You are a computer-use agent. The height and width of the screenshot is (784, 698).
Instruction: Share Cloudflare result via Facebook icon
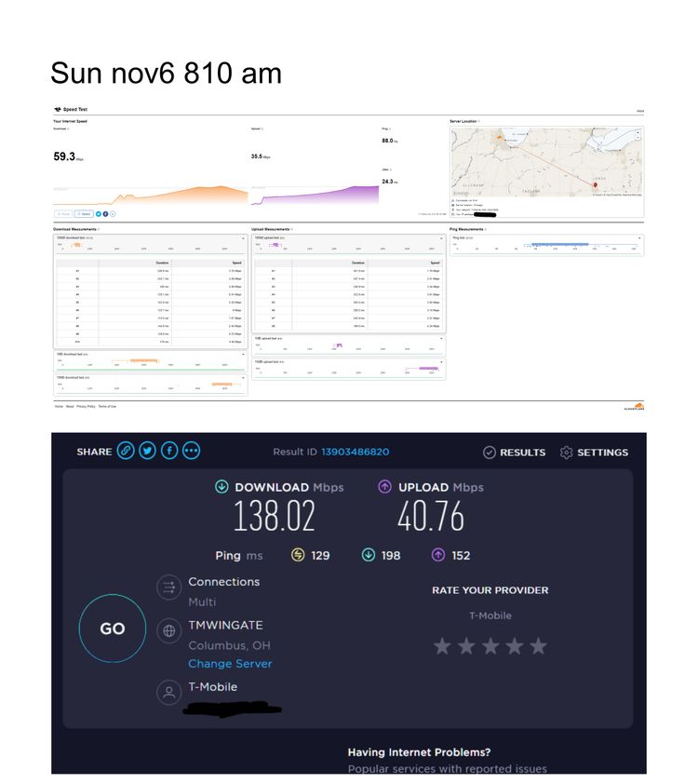point(105,214)
